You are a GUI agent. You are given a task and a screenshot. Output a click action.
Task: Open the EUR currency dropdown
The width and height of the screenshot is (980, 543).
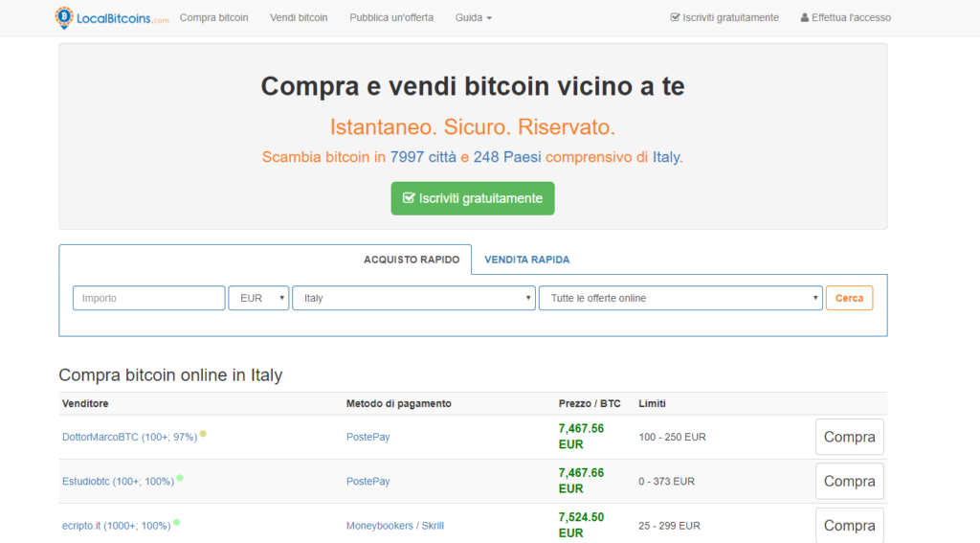(258, 298)
